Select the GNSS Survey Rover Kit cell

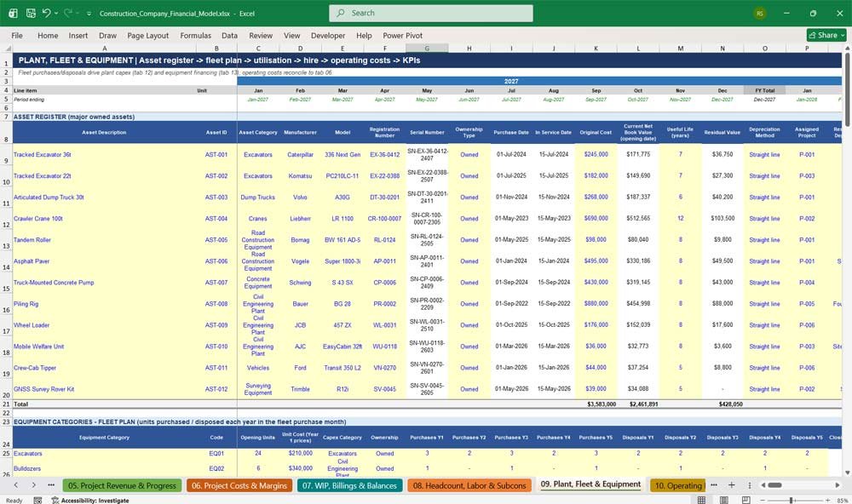[x=104, y=389]
